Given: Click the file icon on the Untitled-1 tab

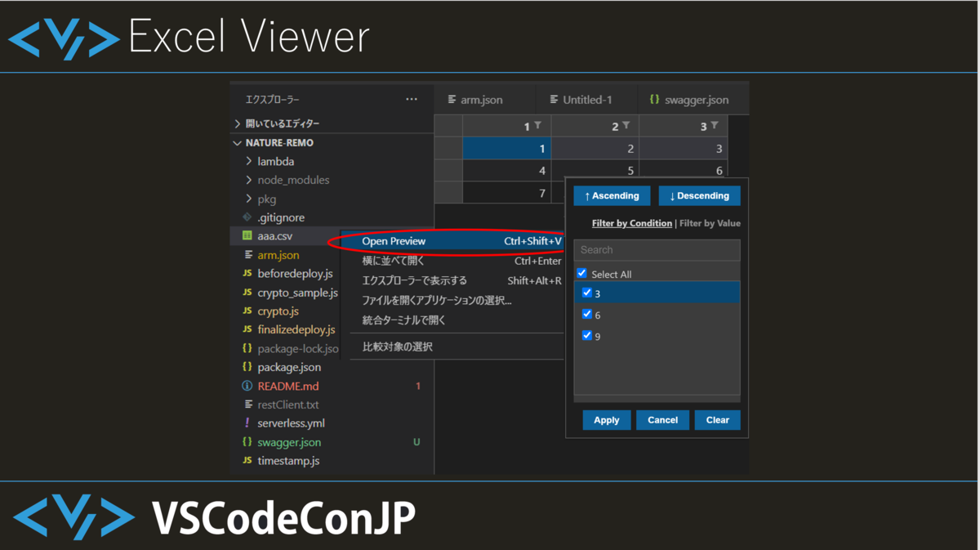Looking at the screenshot, I should pos(554,99).
